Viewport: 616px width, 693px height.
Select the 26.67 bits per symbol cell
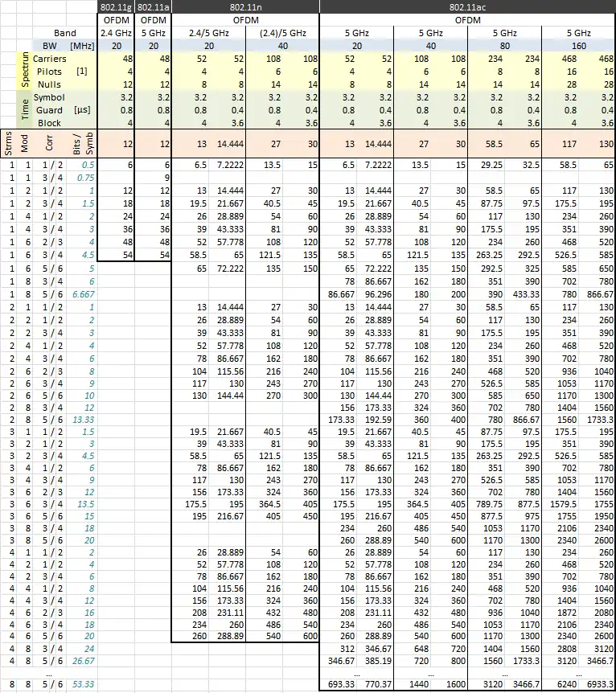pyautogui.click(x=82, y=661)
